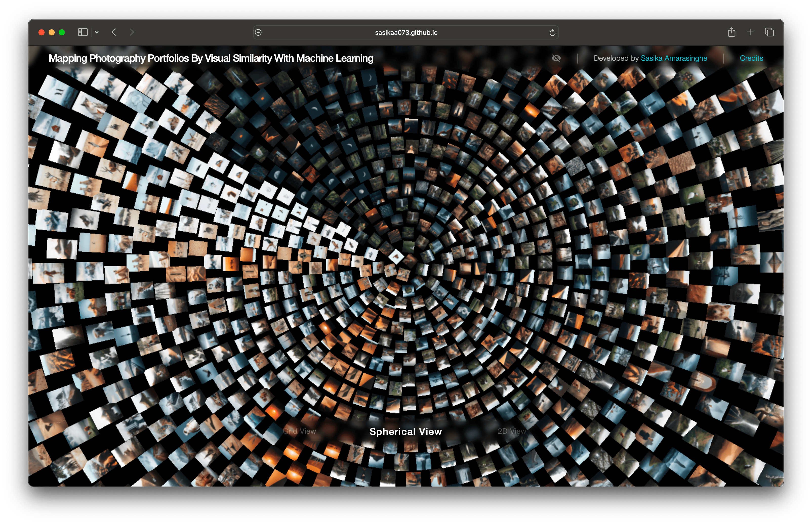Click the page reload icon
This screenshot has width=812, height=524.
click(x=553, y=32)
